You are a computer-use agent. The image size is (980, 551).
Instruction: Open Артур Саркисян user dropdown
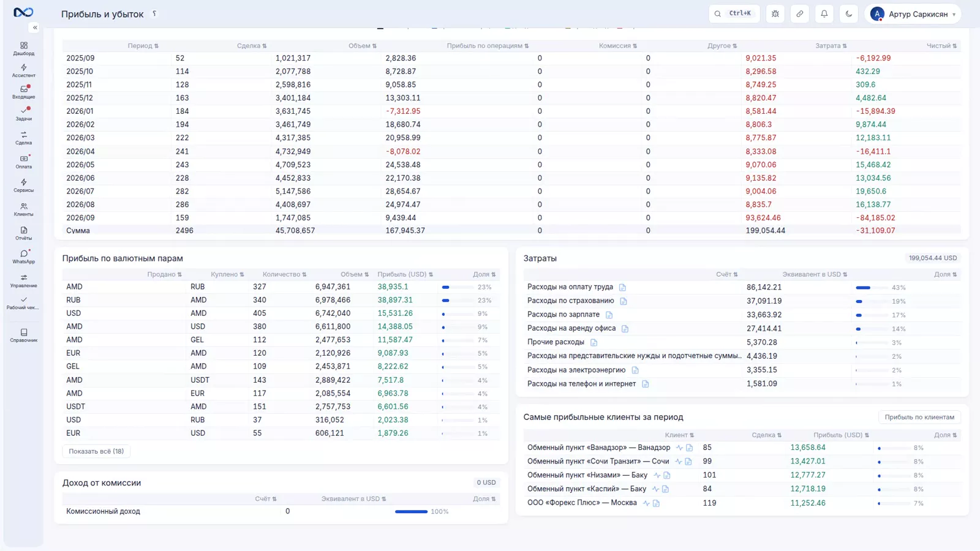pos(913,13)
